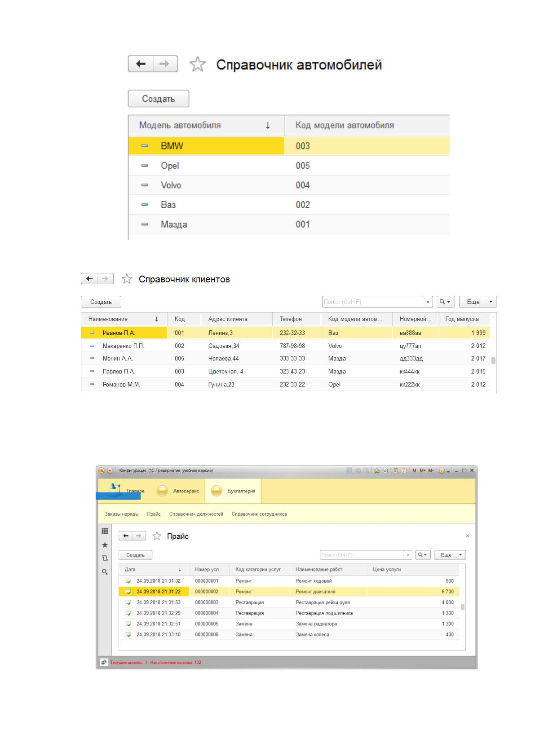
Task: Open the History icon in the left sidebar
Action: coord(105,558)
